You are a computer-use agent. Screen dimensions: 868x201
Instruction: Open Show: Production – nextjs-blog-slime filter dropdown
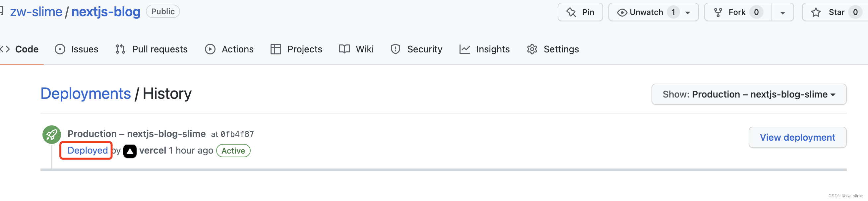coord(749,94)
